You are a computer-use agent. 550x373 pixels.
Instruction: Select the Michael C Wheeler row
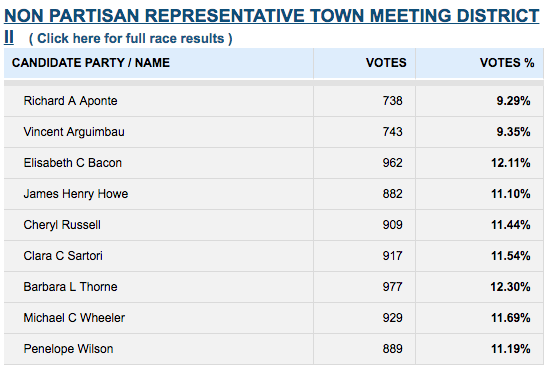(274, 318)
